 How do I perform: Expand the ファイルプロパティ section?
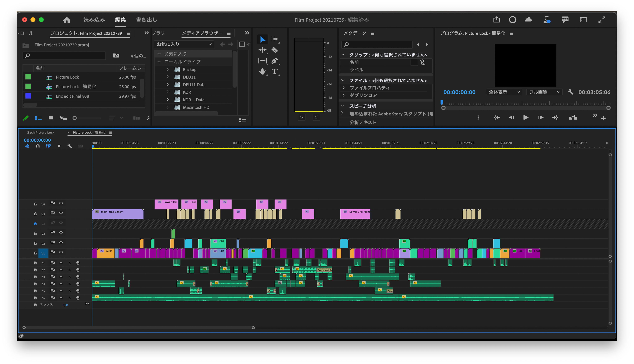[344, 88]
